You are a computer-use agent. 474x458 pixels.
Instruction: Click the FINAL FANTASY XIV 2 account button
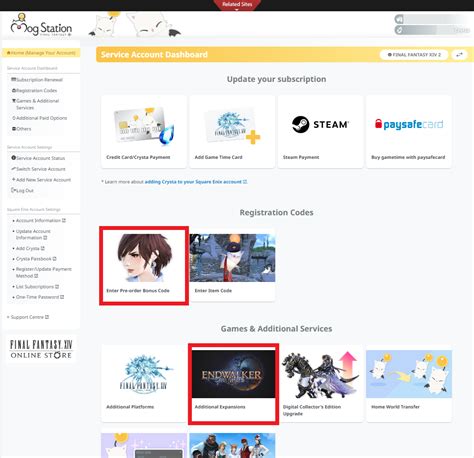point(414,55)
